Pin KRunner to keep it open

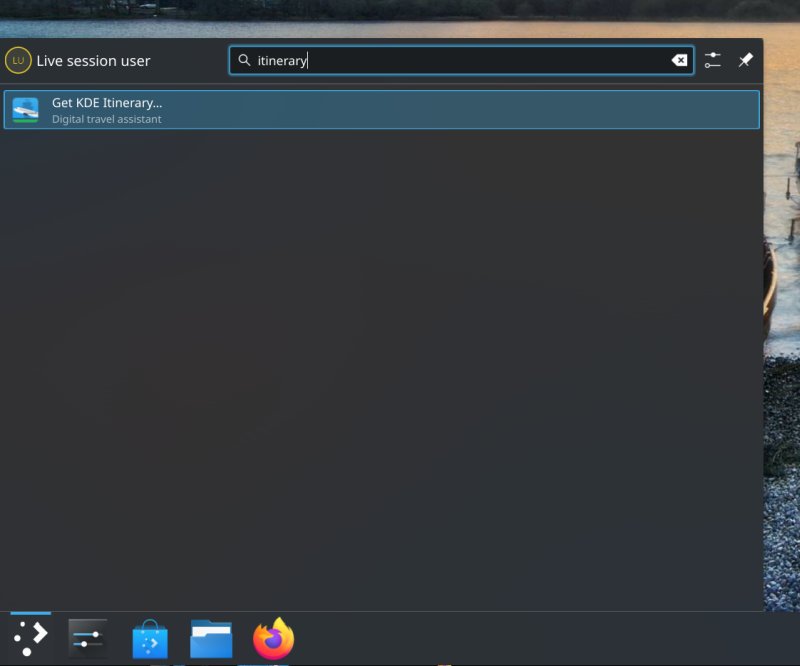click(x=745, y=60)
